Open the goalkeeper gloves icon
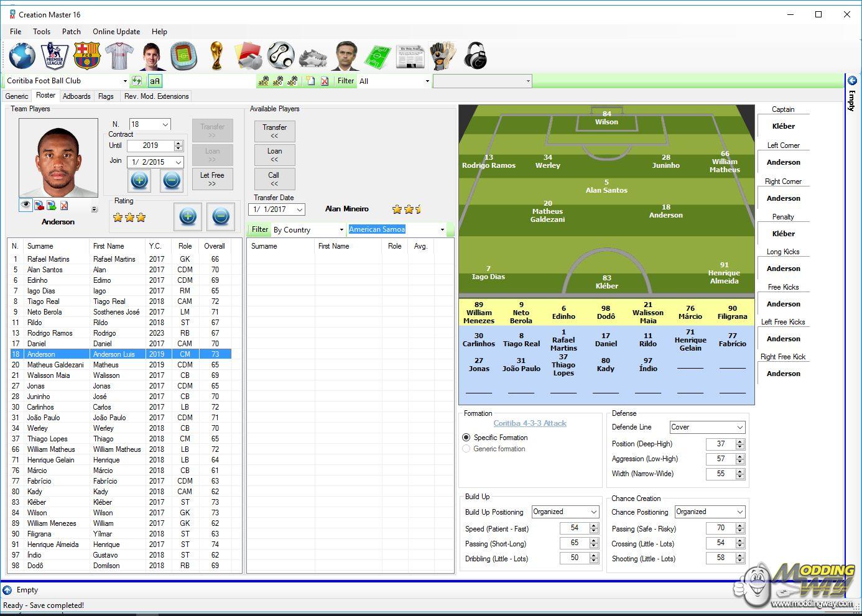The width and height of the screenshot is (862, 616). (x=442, y=55)
